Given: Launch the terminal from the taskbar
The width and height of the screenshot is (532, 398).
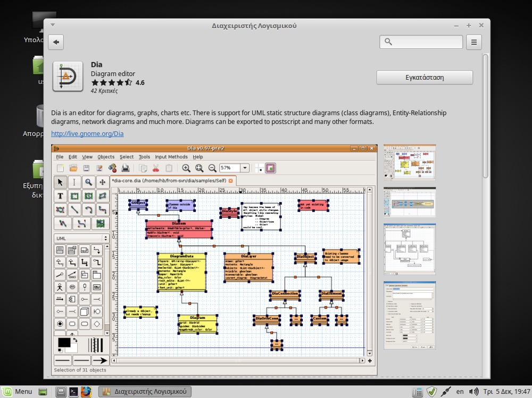Looking at the screenshot, I should pos(73,392).
